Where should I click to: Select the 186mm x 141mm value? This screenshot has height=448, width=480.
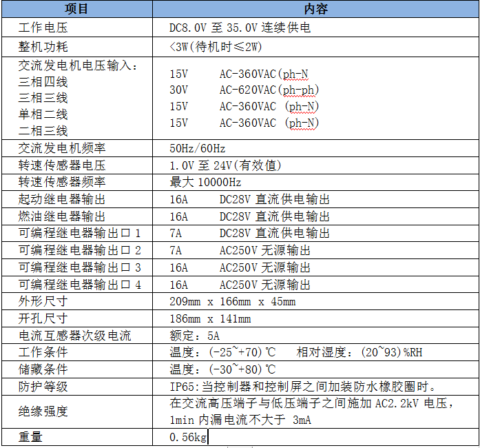210,318
